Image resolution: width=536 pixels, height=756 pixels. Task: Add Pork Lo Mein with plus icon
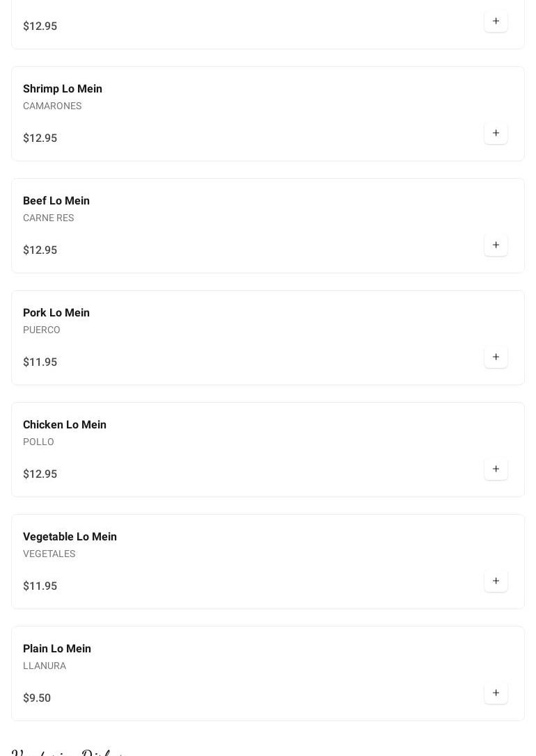[x=496, y=357]
